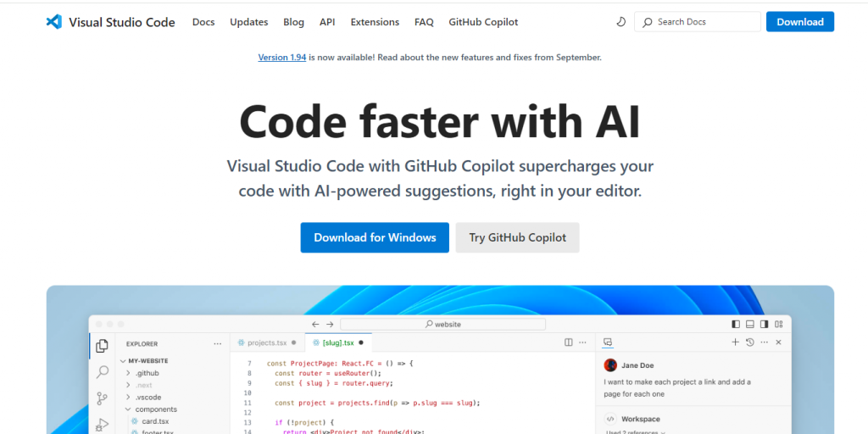Image resolution: width=868 pixels, height=434 pixels.
Task: Toggle primary side bar layout icon
Action: (736, 325)
